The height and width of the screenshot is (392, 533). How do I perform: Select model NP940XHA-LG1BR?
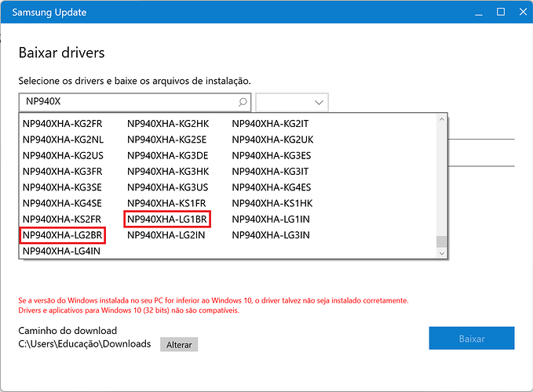point(167,220)
